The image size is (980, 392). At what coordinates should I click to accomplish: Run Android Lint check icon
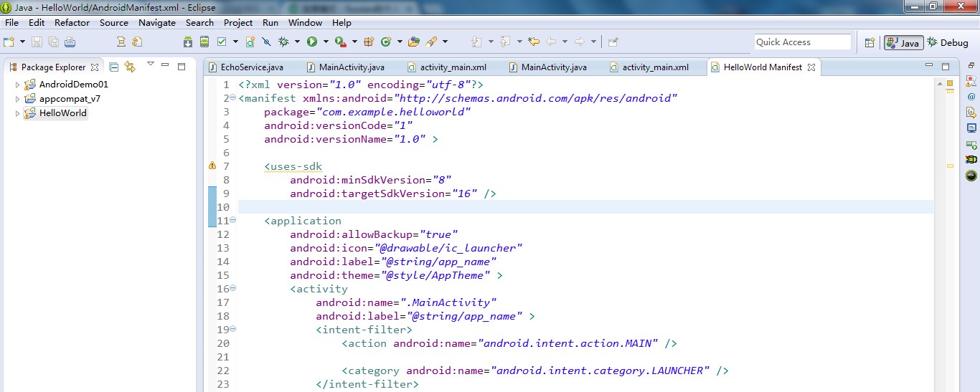click(222, 42)
